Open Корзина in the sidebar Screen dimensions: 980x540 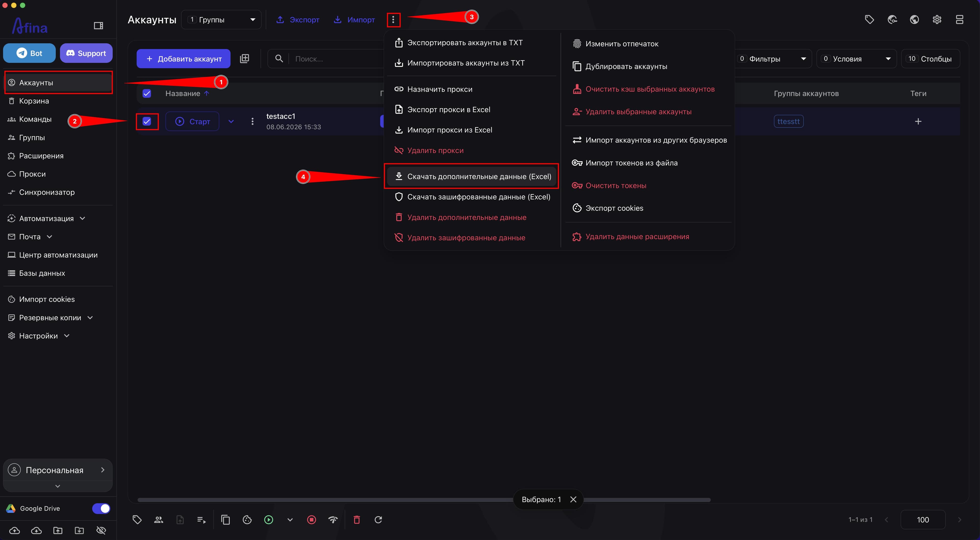tap(58, 101)
